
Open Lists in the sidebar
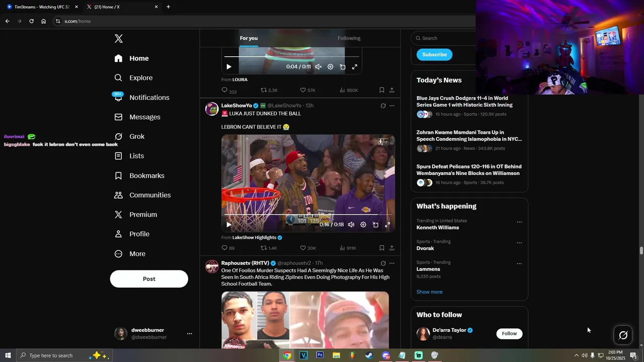pos(129,156)
